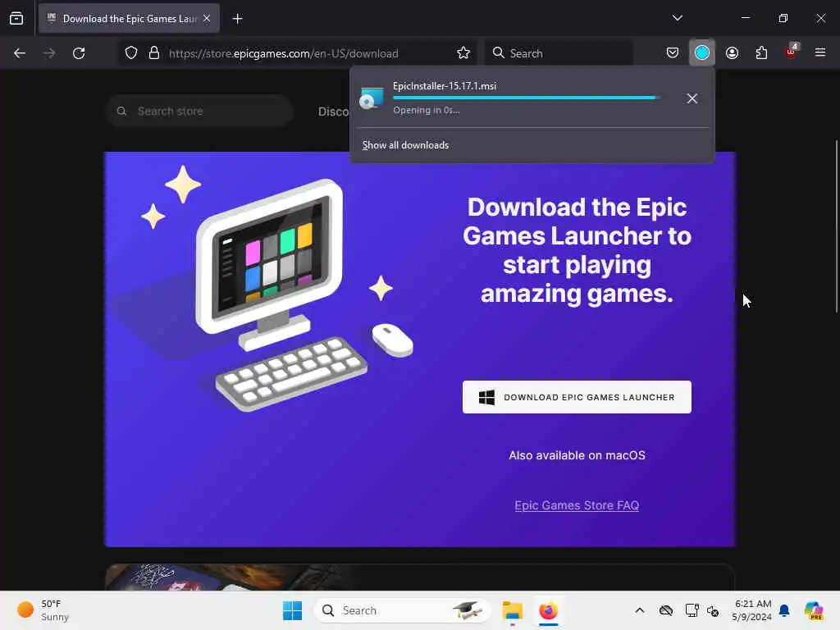Viewport: 840px width, 630px height.
Task: Click the taskbar Search box
Action: [x=402, y=610]
